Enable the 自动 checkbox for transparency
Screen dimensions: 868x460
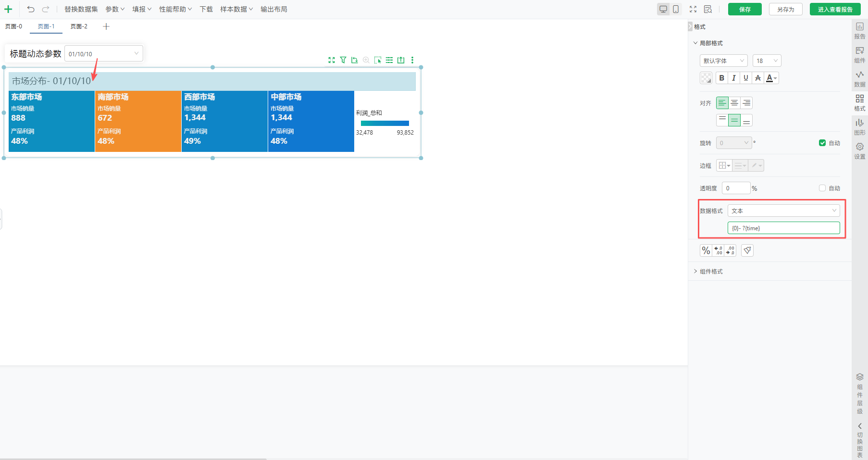coord(822,188)
